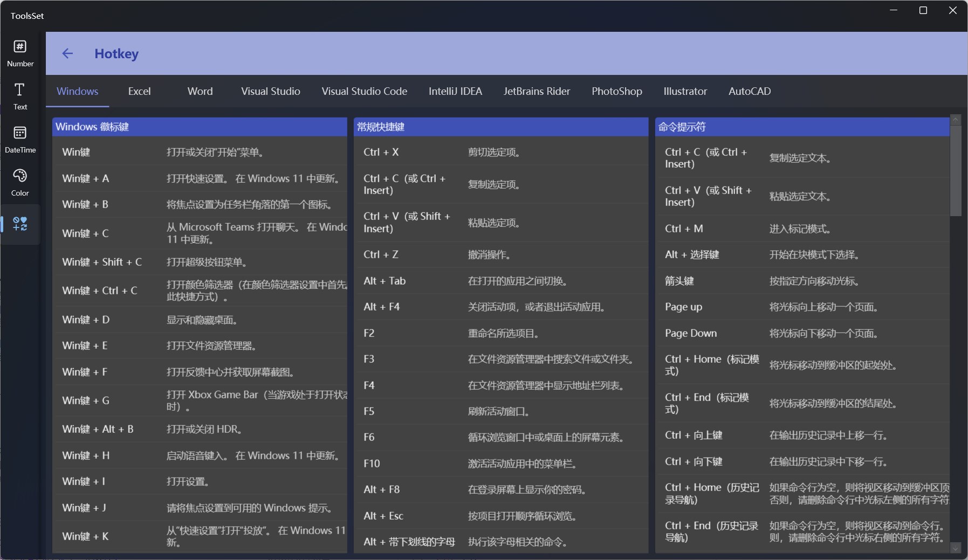The image size is (968, 560).
Task: Click the F10 menu bar shortcut row
Action: (x=502, y=464)
